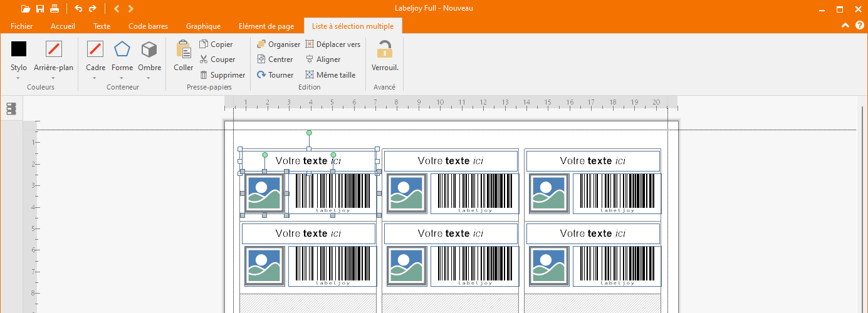Select the text in bottom-left label
Viewport: 868px width, 313px height.
308,233
